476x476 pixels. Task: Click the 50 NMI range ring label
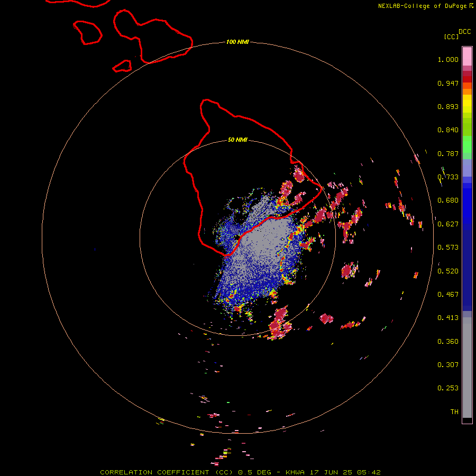pyautogui.click(x=237, y=140)
